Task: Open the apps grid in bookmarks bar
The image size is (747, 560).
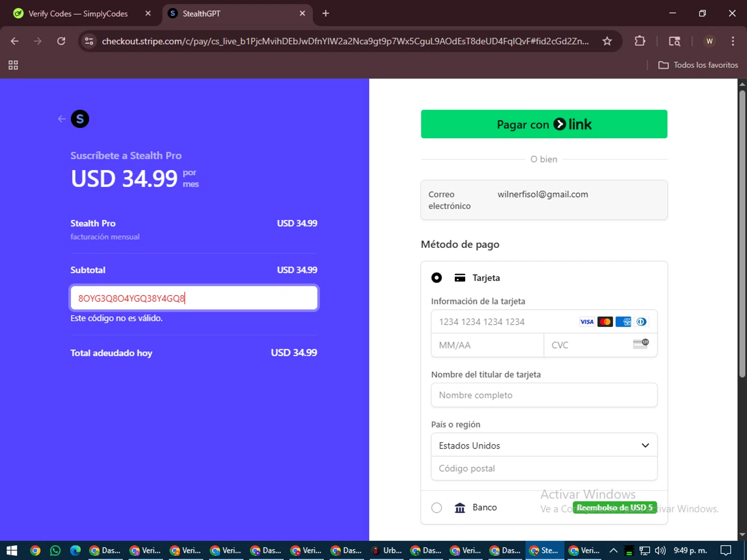Action: coord(13,65)
